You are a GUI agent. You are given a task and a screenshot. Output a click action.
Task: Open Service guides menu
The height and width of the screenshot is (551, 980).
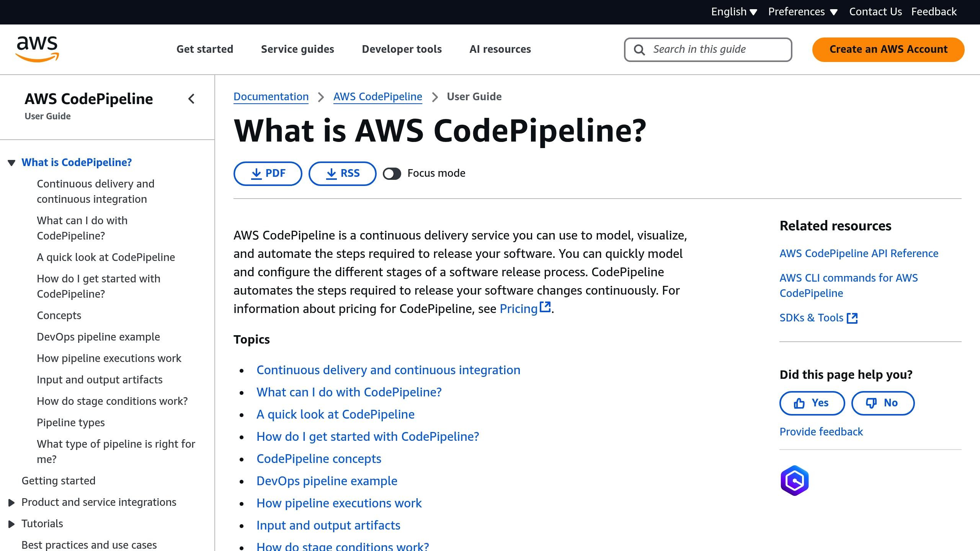point(297,49)
